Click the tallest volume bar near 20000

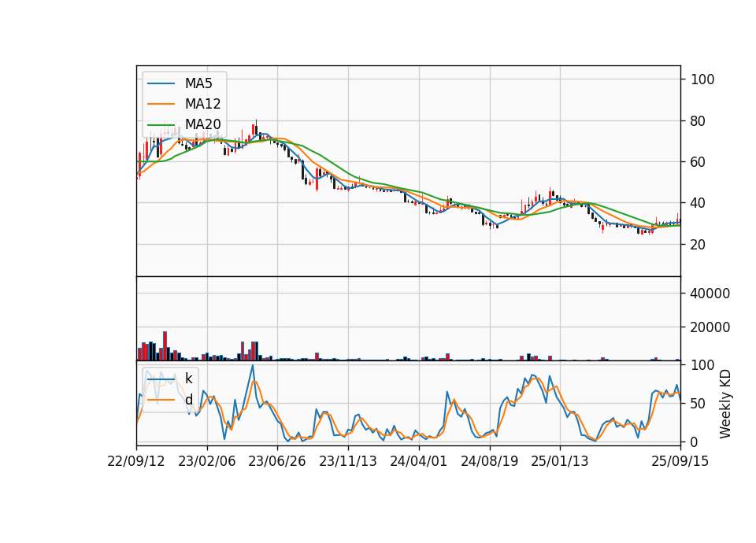click(x=165, y=346)
